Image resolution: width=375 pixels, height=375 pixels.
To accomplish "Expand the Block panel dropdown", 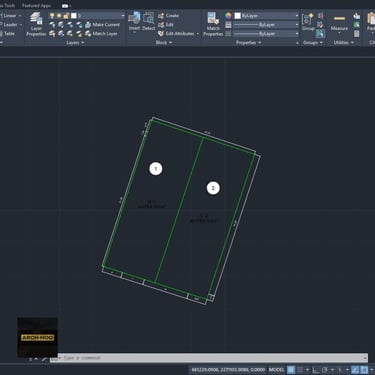I will (164, 43).
